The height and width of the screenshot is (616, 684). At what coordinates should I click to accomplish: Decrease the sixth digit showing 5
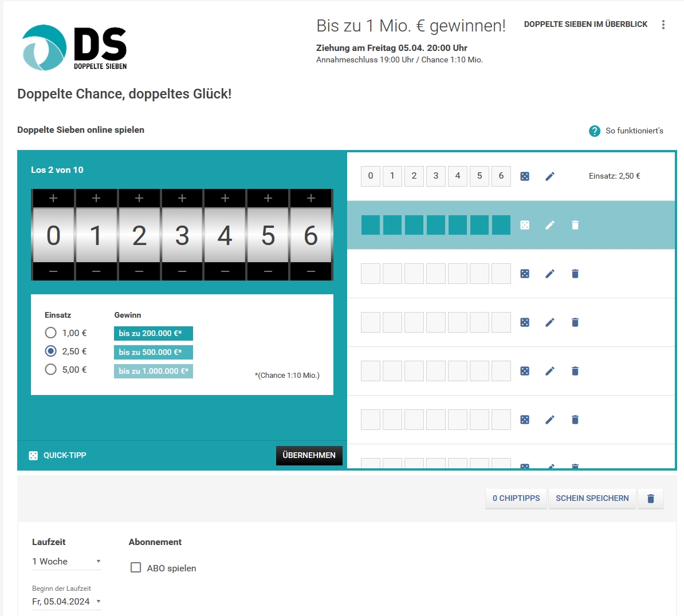pyautogui.click(x=268, y=271)
